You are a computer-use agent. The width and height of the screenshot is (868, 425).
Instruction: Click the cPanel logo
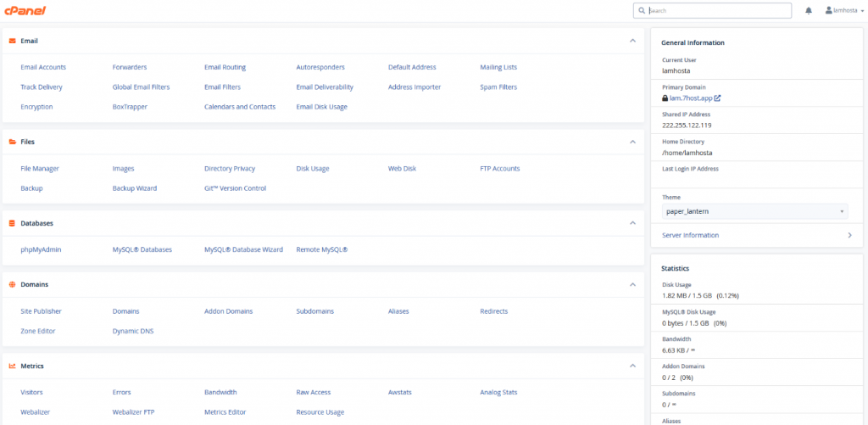coord(25,10)
